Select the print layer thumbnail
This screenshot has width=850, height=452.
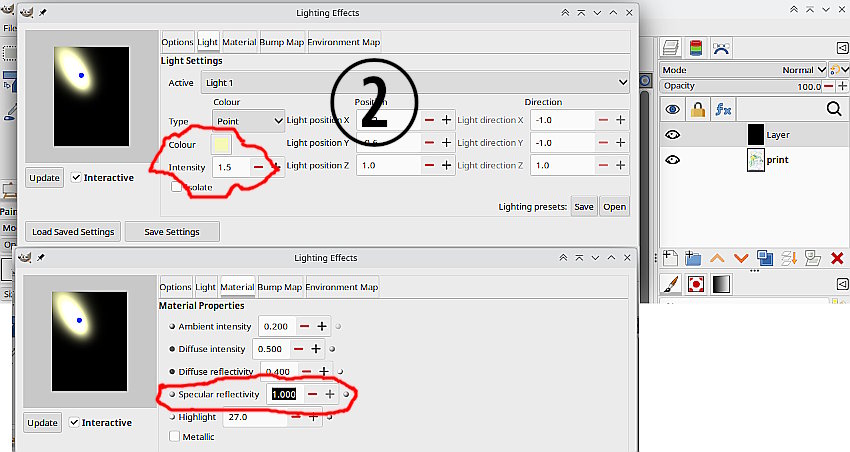(756, 160)
